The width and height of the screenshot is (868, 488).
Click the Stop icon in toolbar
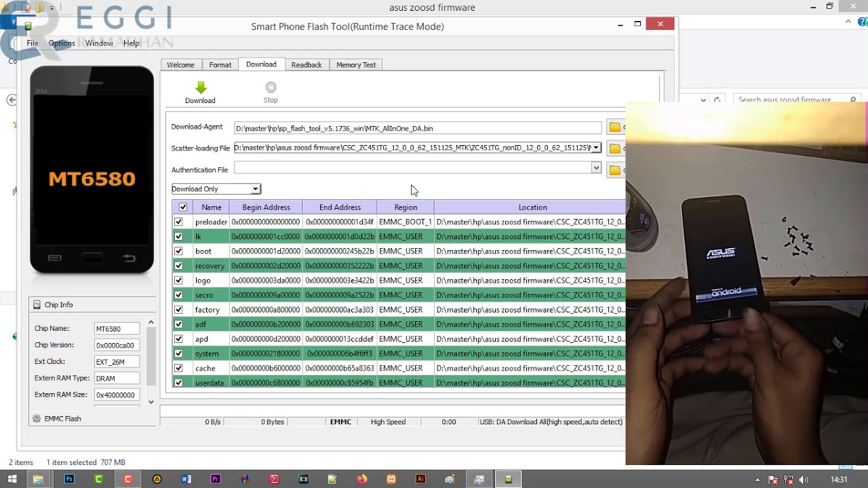pyautogui.click(x=271, y=87)
